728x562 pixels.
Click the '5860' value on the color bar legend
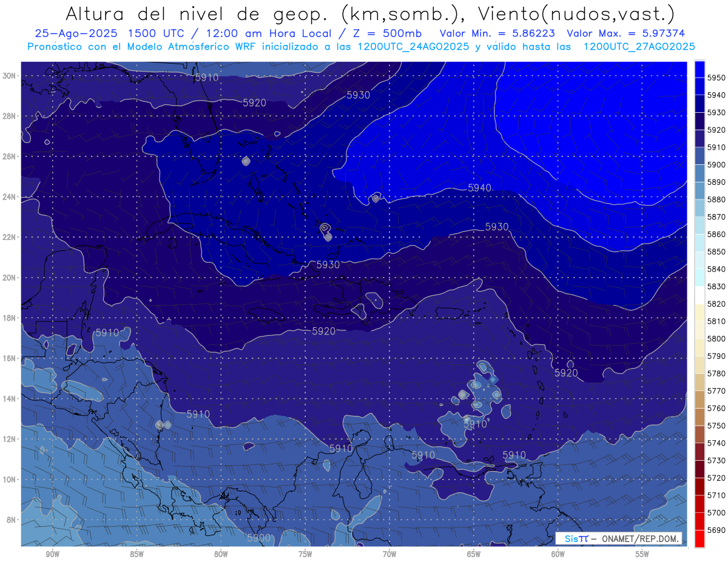(x=716, y=234)
